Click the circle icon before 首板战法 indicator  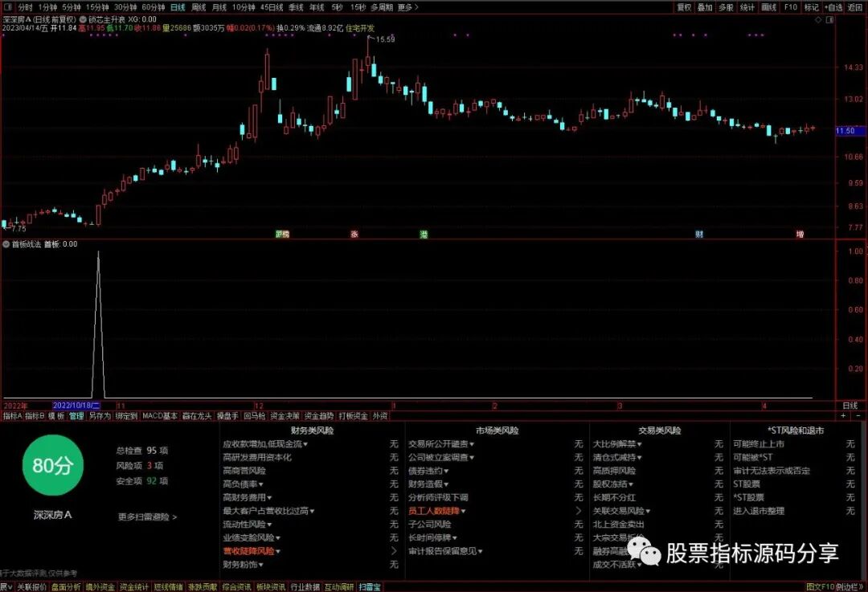point(6,244)
